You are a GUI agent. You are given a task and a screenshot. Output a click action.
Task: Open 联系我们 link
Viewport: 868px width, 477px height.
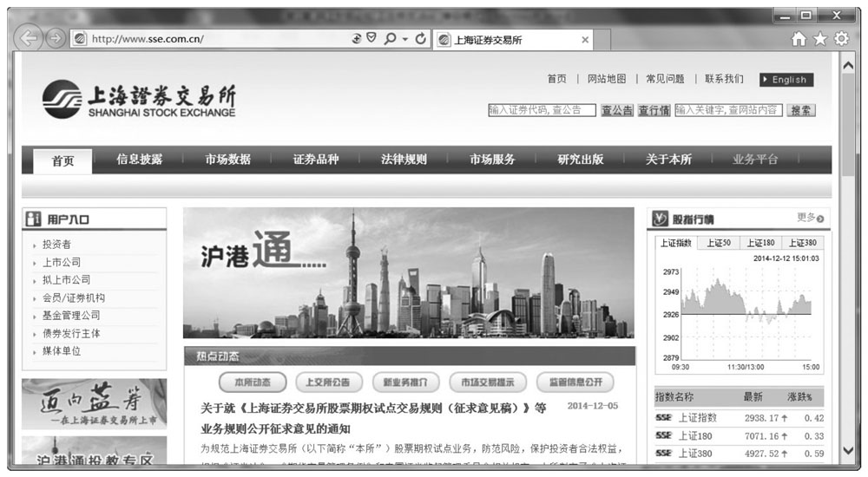click(x=724, y=79)
